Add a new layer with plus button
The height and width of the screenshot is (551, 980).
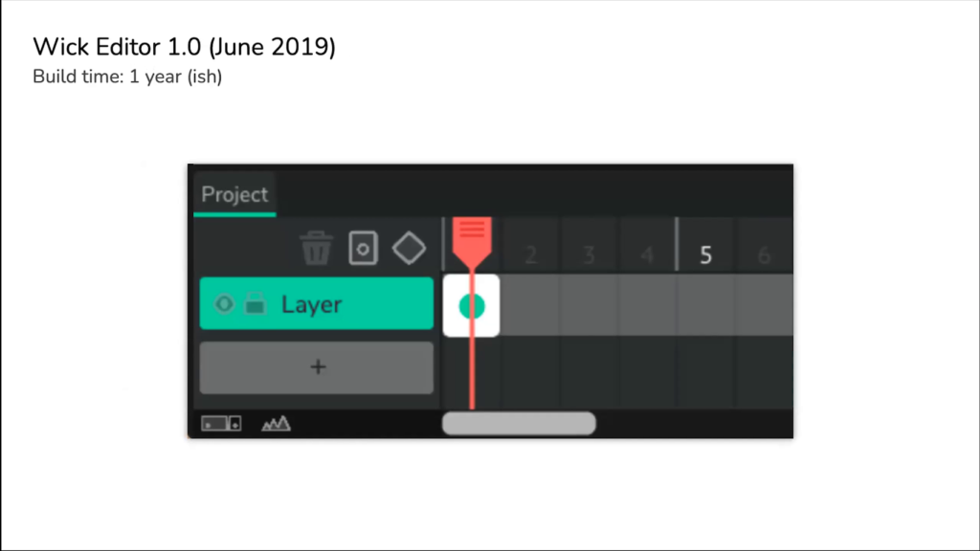pos(316,367)
